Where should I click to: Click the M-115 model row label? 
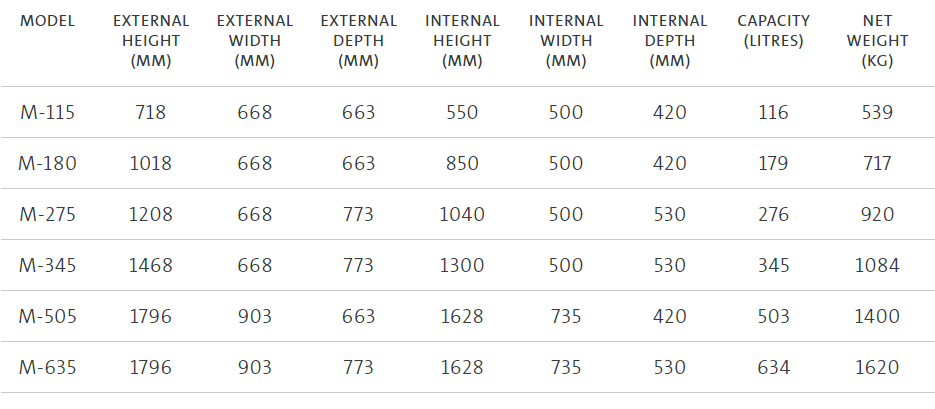point(47,112)
